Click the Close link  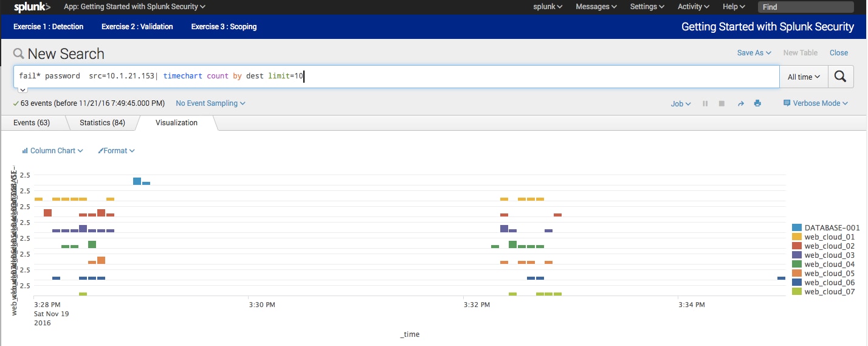[839, 53]
